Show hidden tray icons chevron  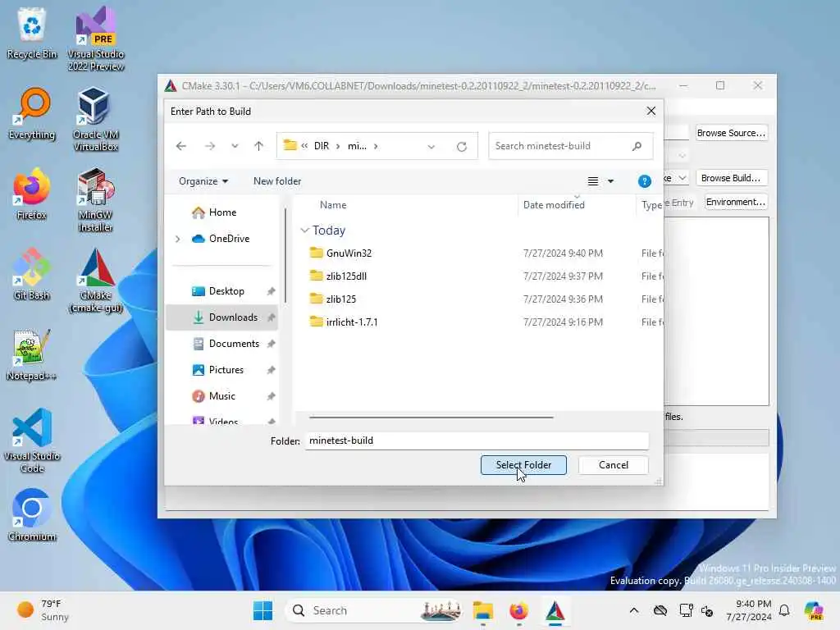(634, 610)
